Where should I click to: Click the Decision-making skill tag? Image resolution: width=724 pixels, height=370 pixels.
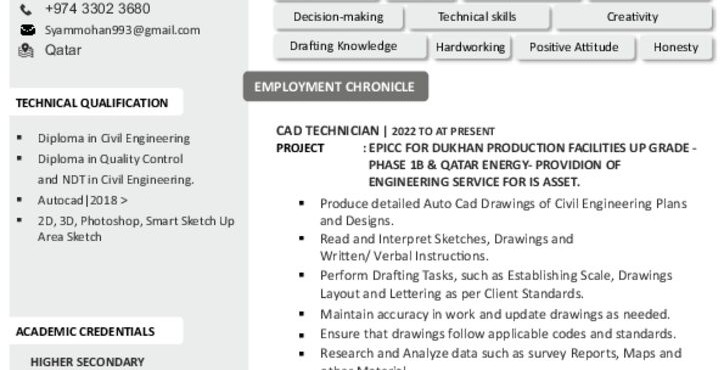pos(338,18)
